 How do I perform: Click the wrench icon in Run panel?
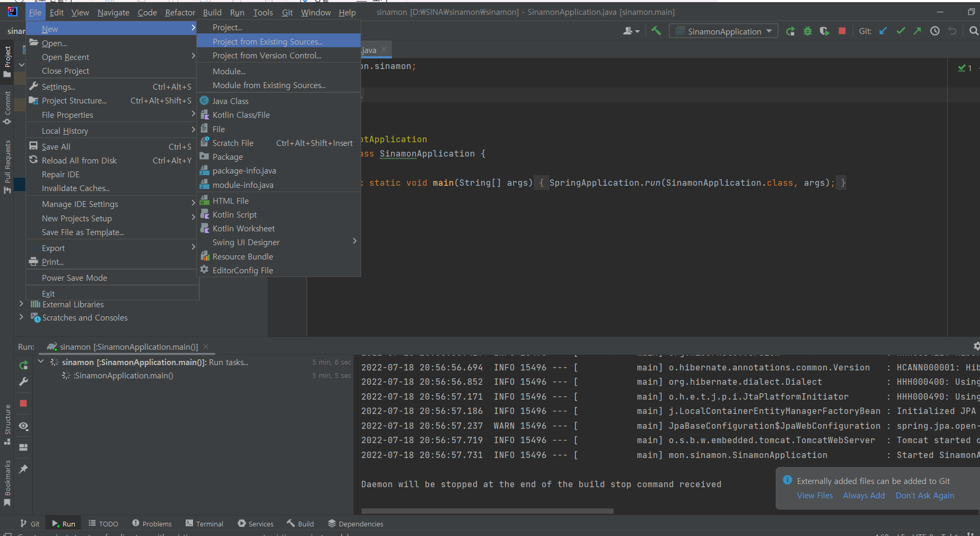coord(23,382)
